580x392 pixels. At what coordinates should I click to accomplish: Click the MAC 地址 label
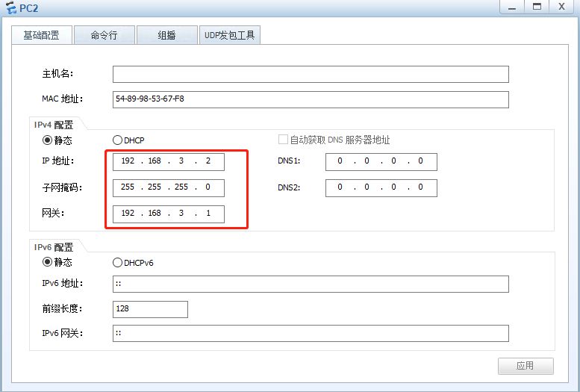coord(62,99)
